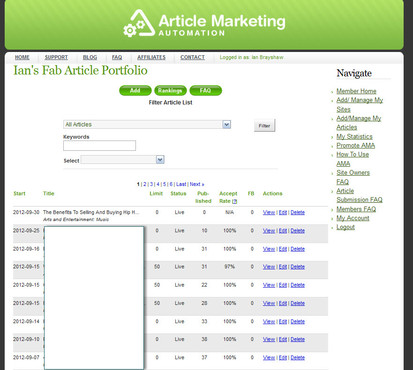Delete the 2012-09-10 article

click(298, 339)
